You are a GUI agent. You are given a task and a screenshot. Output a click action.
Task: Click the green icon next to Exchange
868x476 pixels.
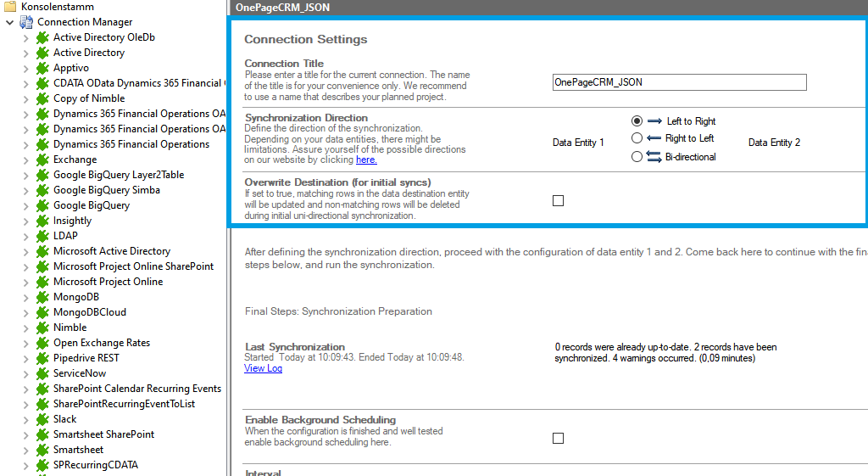(42, 160)
